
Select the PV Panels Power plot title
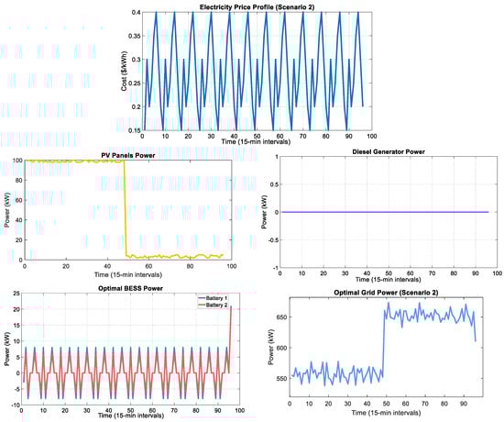coord(128,155)
